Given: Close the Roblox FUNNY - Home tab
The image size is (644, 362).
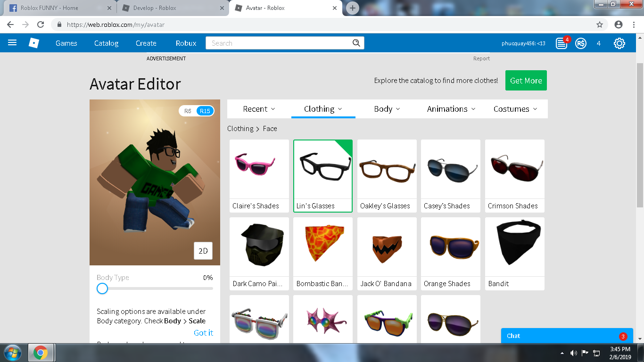Looking at the screenshot, I should (x=109, y=8).
